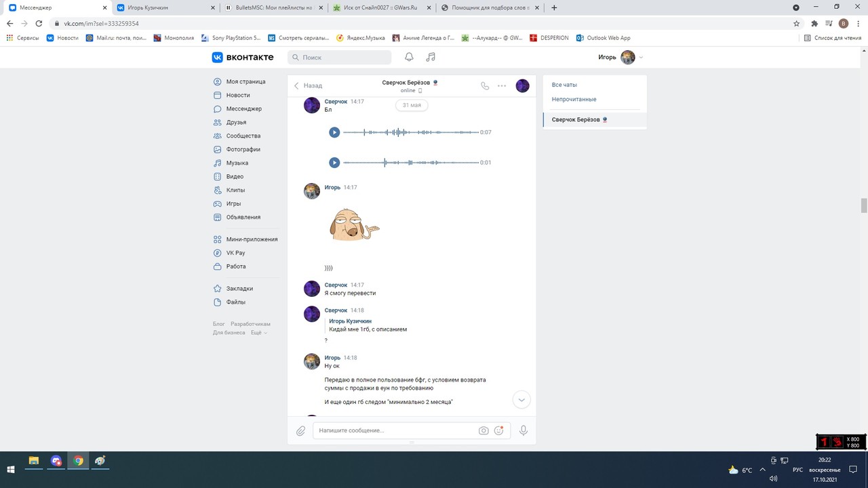Click the 'Блог' footer link

tap(218, 324)
